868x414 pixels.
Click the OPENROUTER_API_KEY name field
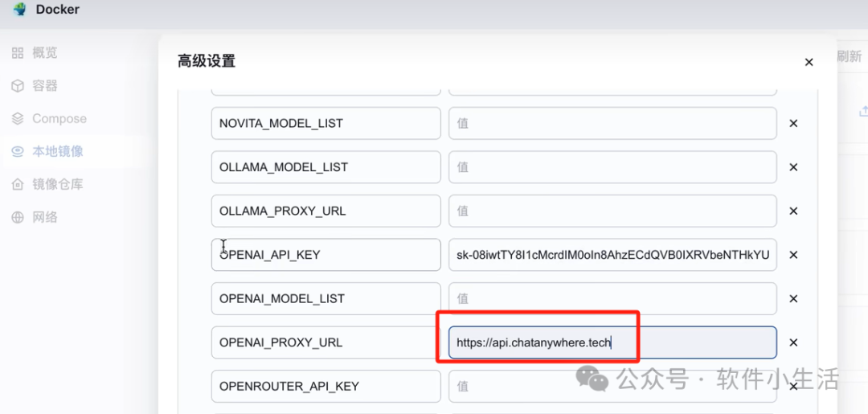pyautogui.click(x=325, y=386)
